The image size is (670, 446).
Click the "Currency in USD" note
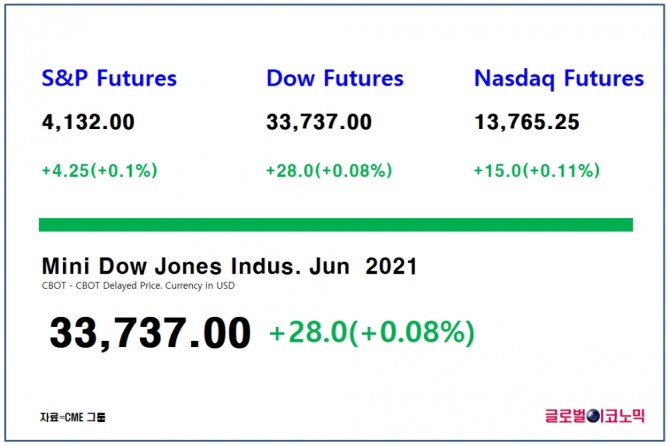coord(204,286)
